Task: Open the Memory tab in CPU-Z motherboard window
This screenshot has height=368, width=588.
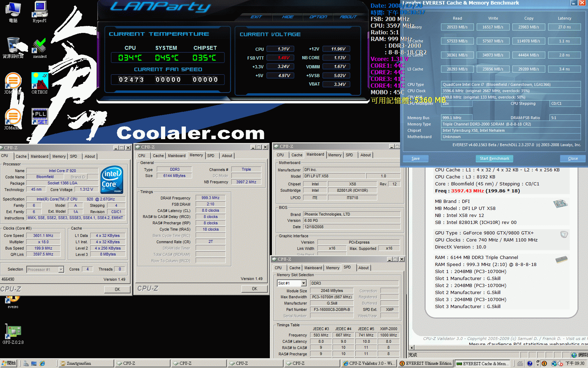Action: [x=335, y=155]
